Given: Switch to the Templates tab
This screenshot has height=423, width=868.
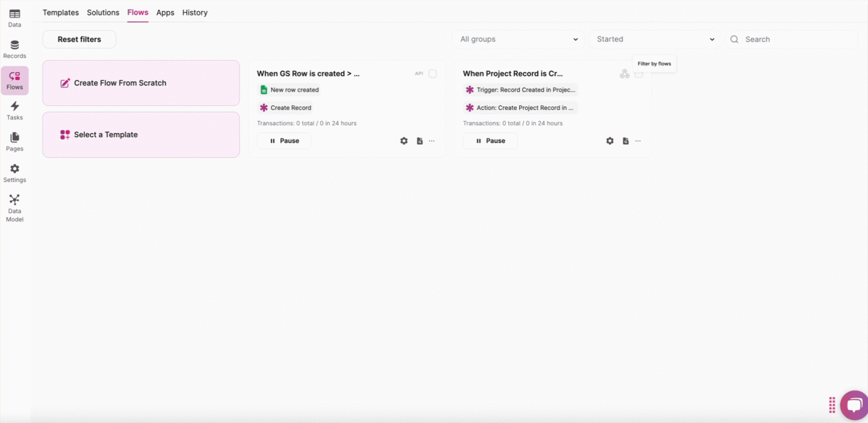Looking at the screenshot, I should pos(61,13).
